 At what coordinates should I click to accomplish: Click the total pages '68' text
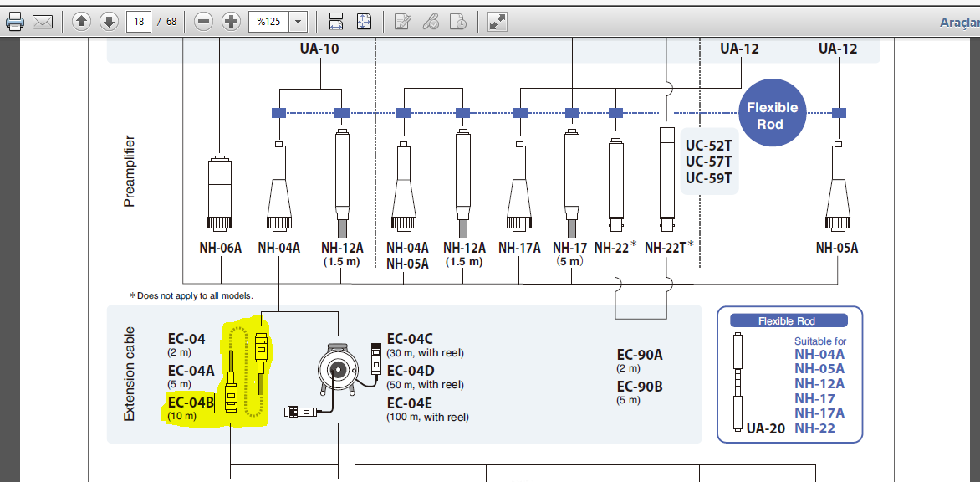171,22
